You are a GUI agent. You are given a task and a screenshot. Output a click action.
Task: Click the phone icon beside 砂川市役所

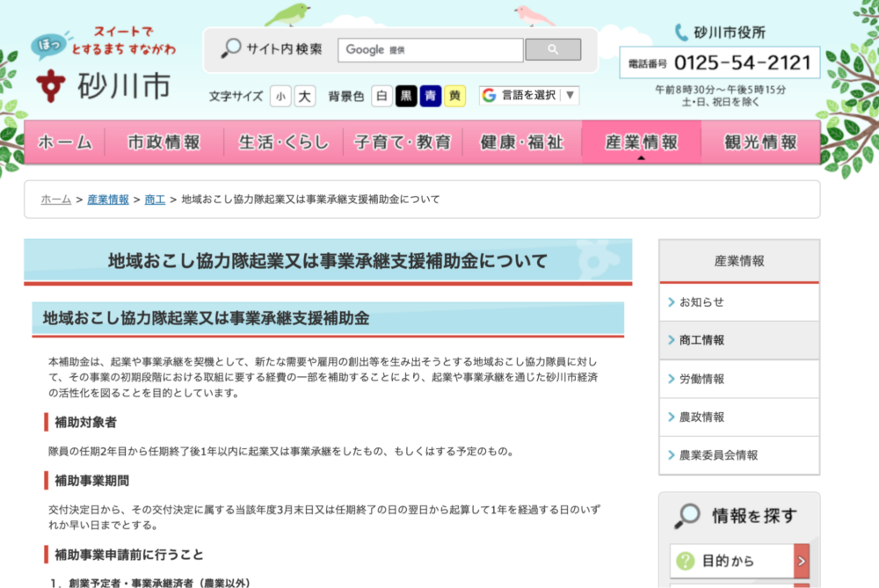click(x=681, y=33)
